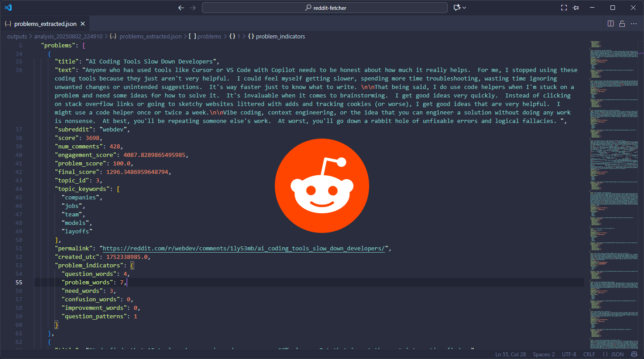Image resolution: width=644 pixels, height=359 pixels.
Task: Open the Copilot chat icon in title bar
Action: click(x=457, y=8)
